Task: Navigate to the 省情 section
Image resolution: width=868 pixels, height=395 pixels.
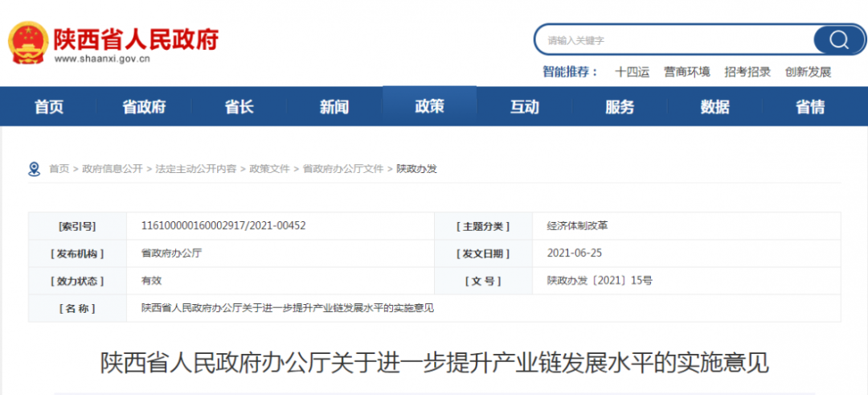Action: tap(810, 107)
